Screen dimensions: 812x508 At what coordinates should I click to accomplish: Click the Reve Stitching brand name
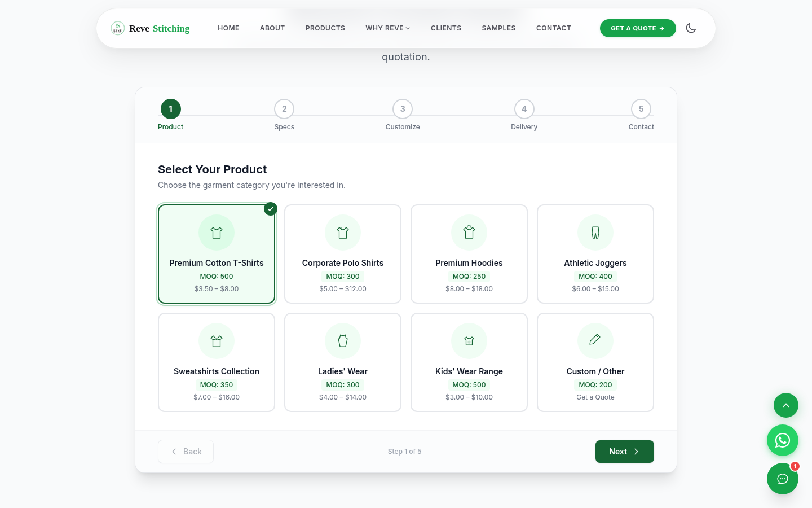point(159,28)
